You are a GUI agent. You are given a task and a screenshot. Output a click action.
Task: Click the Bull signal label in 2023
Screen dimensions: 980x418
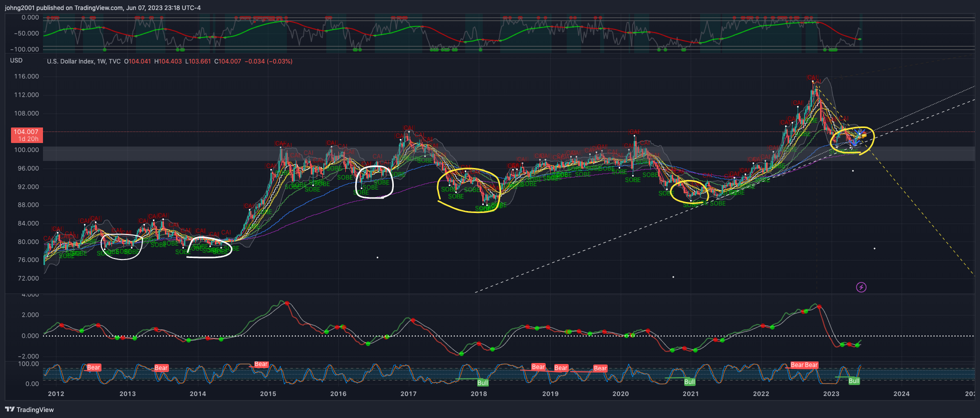click(854, 381)
